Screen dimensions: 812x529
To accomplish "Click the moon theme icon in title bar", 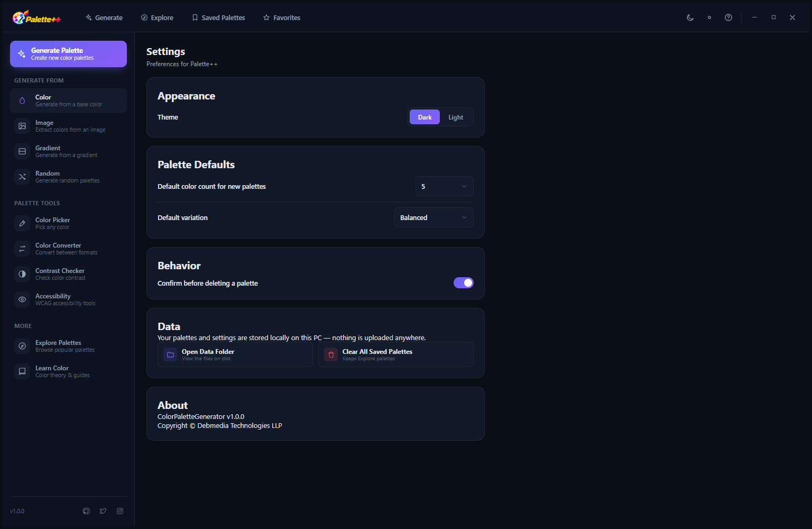I will (690, 17).
